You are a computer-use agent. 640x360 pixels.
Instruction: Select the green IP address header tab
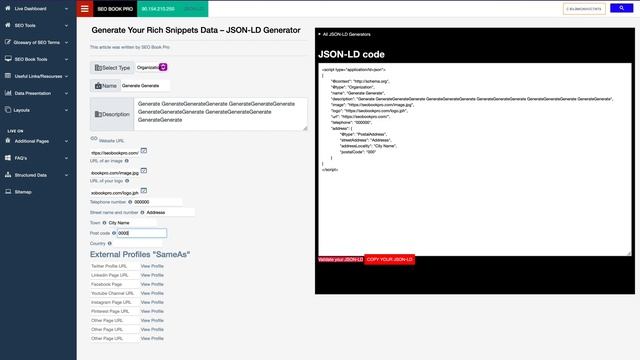tap(173, 9)
